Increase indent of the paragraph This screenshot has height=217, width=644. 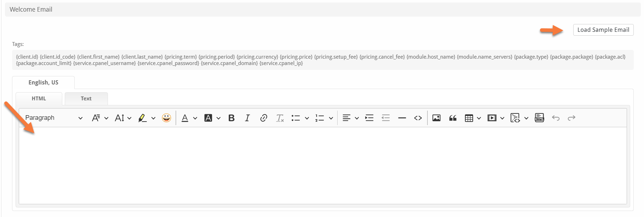coord(369,118)
